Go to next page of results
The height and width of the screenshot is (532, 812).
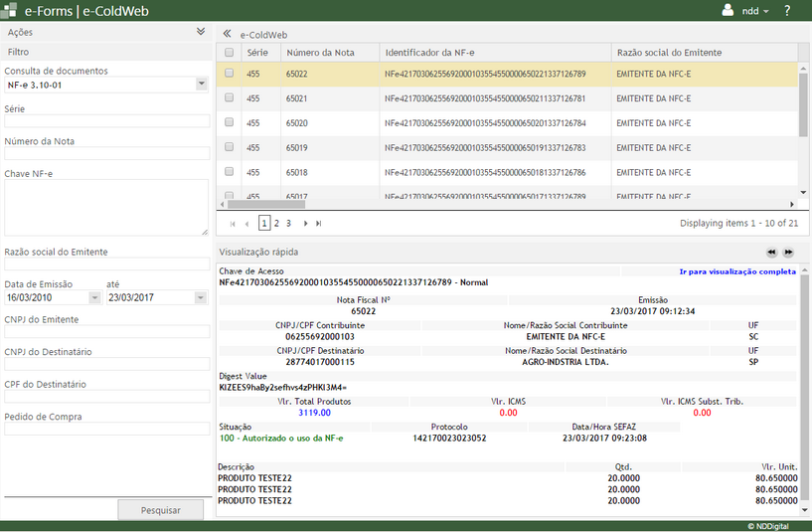(x=305, y=224)
